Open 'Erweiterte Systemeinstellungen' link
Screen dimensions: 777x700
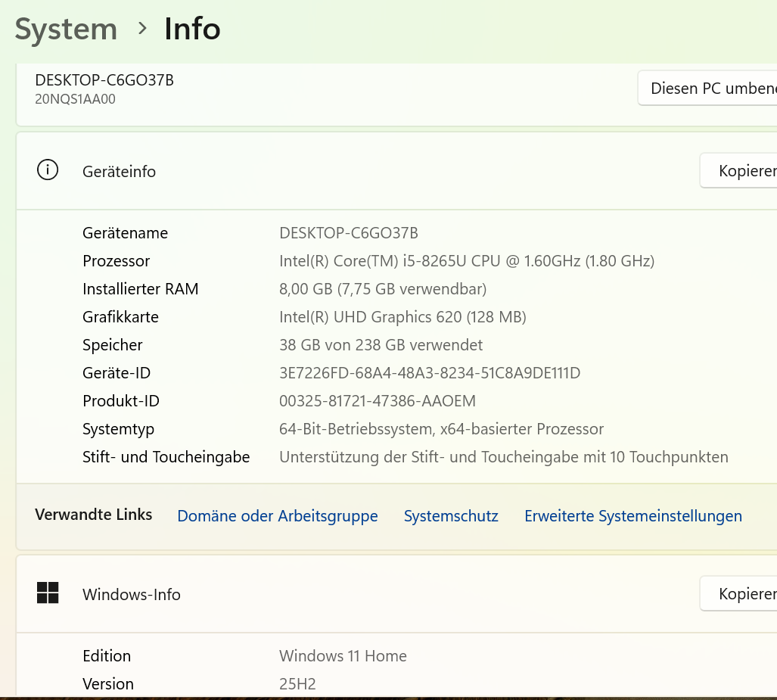(x=633, y=515)
